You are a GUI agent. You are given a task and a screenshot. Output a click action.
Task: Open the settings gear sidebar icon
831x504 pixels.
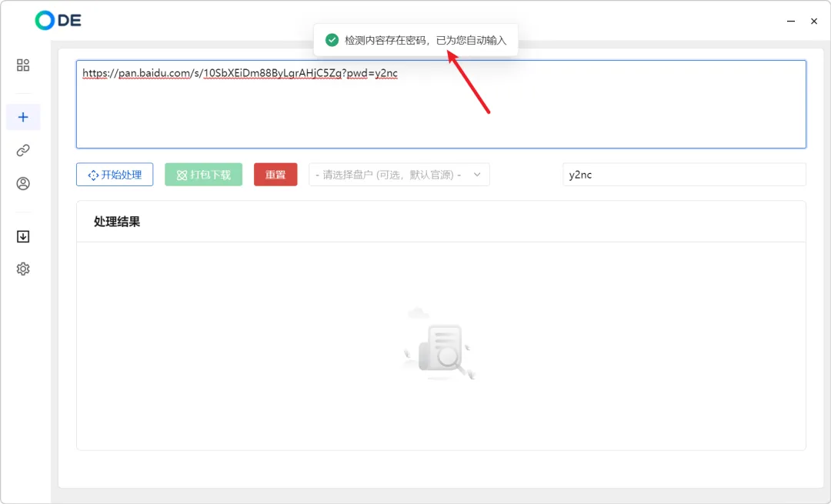pyautogui.click(x=23, y=269)
